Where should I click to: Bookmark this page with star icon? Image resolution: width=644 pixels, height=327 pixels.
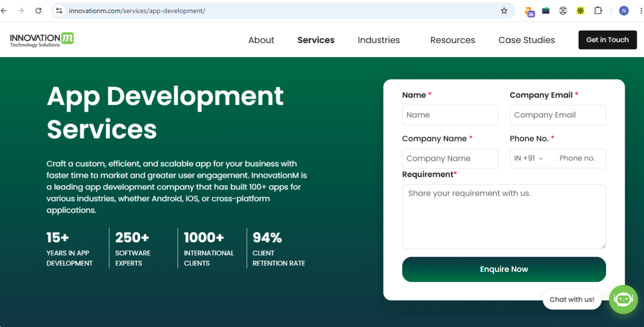point(504,11)
